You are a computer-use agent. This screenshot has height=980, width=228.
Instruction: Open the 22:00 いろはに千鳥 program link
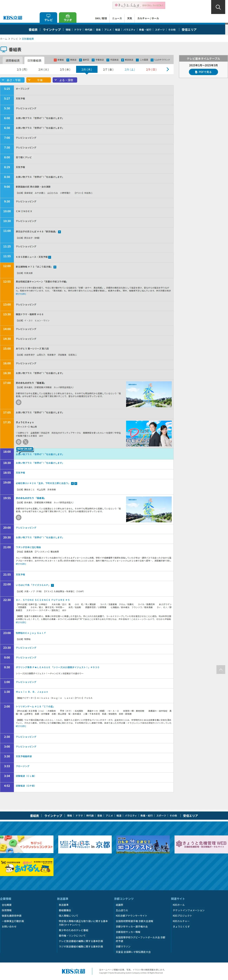tap(33, 585)
